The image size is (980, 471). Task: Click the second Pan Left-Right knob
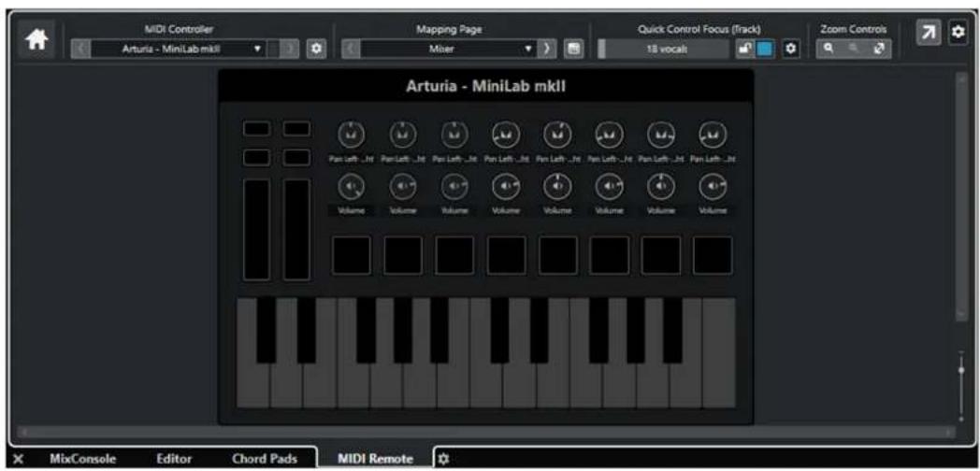[x=402, y=135]
